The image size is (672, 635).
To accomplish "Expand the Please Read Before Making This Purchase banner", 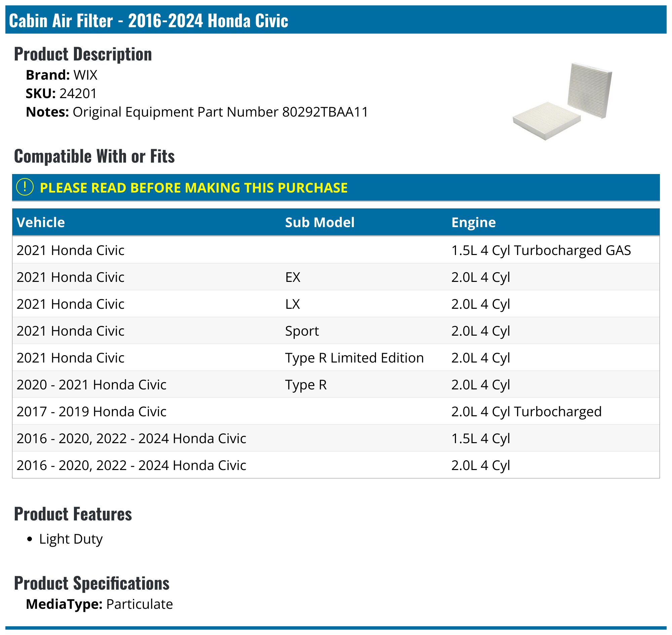I will (335, 187).
